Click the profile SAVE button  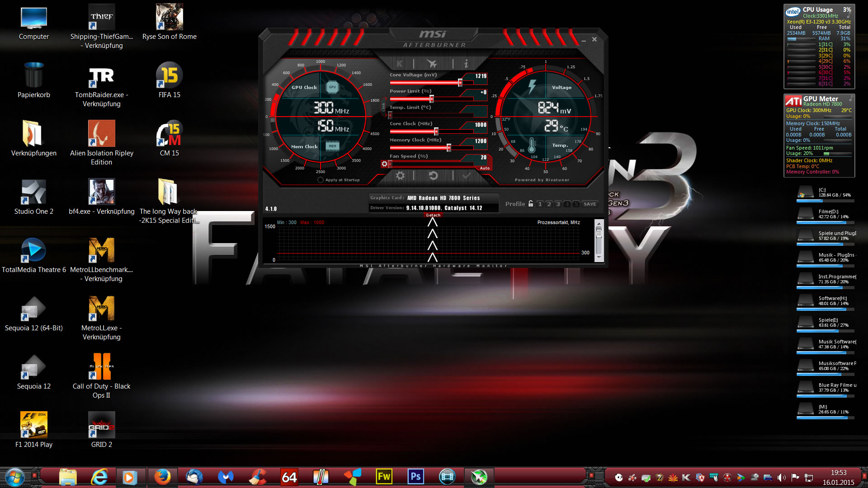(590, 204)
